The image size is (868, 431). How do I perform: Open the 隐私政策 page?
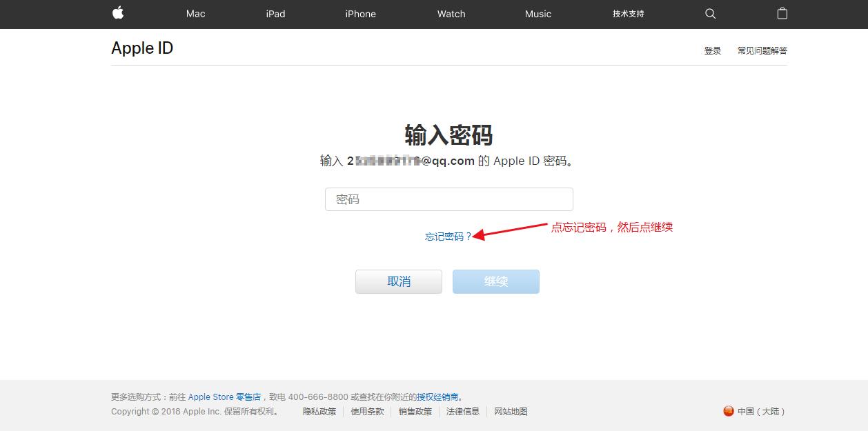[x=319, y=411]
